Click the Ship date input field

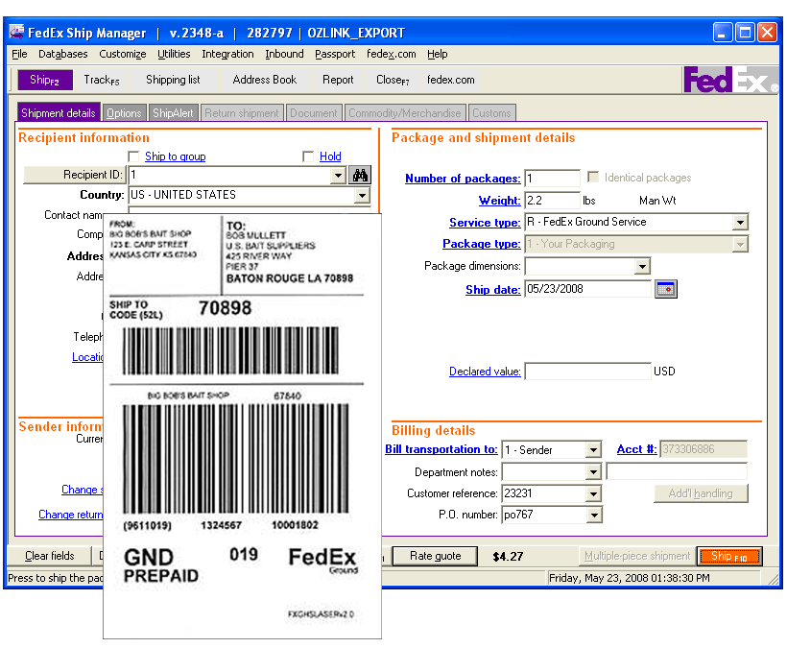(x=587, y=289)
